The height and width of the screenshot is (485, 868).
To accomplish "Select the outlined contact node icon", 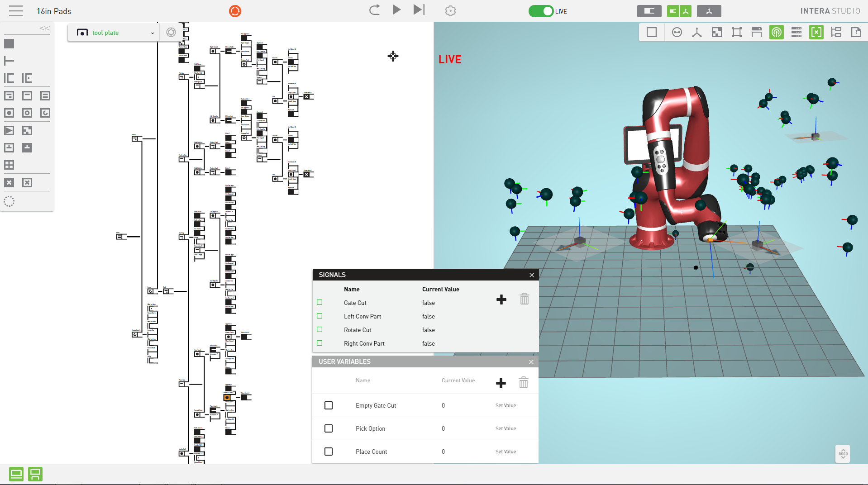I will [9, 147].
